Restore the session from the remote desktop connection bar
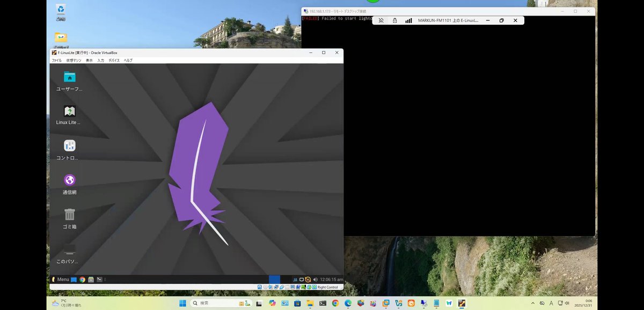The width and height of the screenshot is (644, 310). [x=502, y=20]
